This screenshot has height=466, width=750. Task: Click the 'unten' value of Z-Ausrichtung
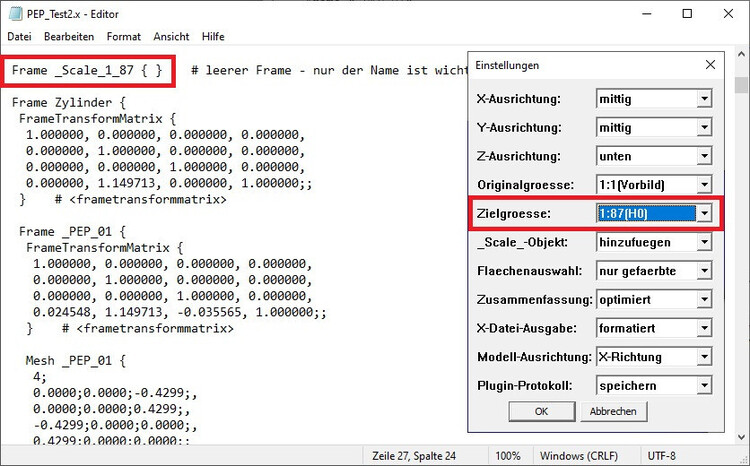(647, 156)
